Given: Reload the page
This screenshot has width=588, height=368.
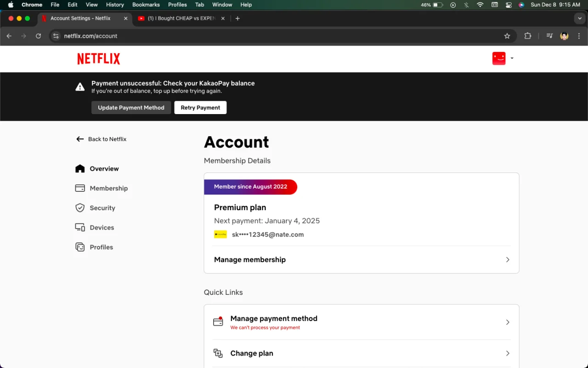Looking at the screenshot, I should [x=39, y=36].
